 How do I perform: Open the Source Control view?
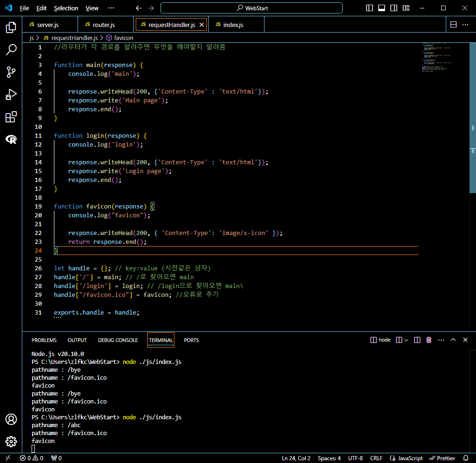click(x=11, y=72)
